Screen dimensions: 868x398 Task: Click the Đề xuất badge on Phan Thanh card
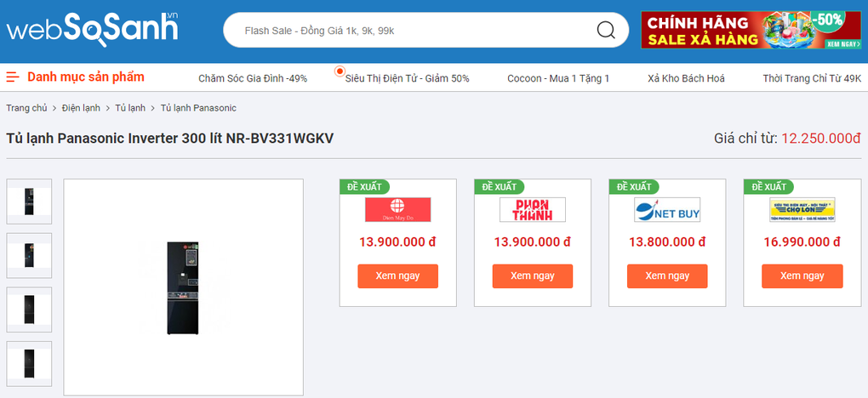[500, 186]
